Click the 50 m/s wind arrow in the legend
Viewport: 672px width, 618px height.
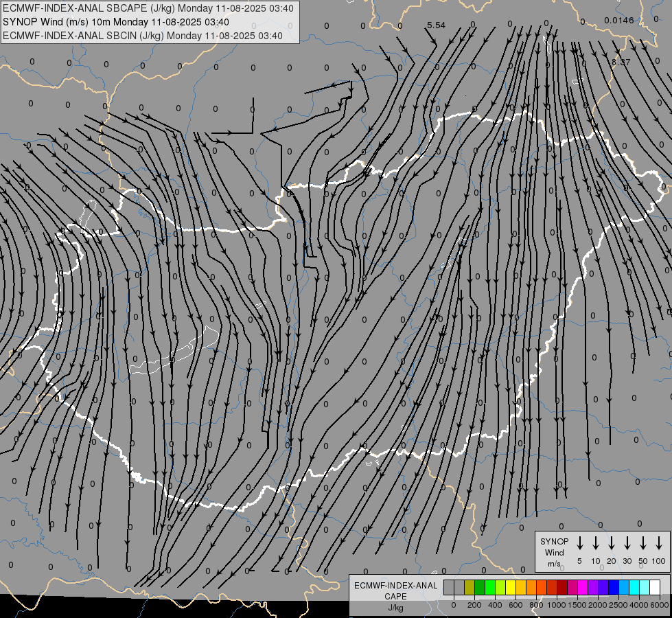pyautogui.click(x=643, y=543)
